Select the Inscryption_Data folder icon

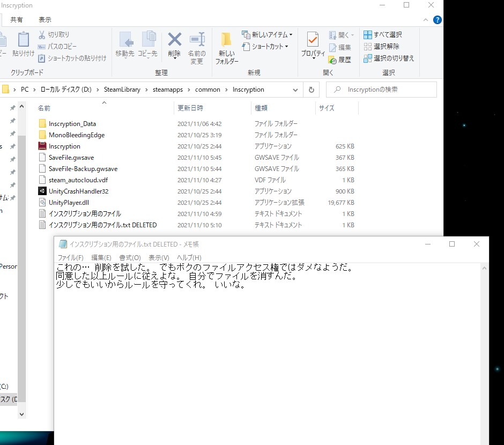tap(42, 124)
